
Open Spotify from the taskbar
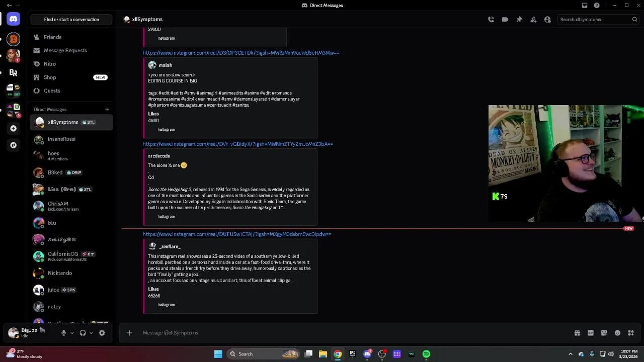point(426,354)
